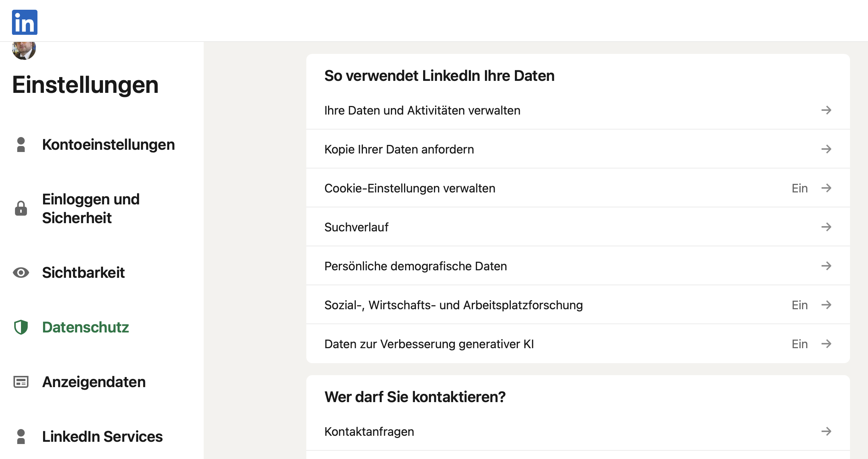Expand arrow for Ihre Daten und Aktivitäten verwalten
This screenshot has width=868, height=459.
point(826,110)
